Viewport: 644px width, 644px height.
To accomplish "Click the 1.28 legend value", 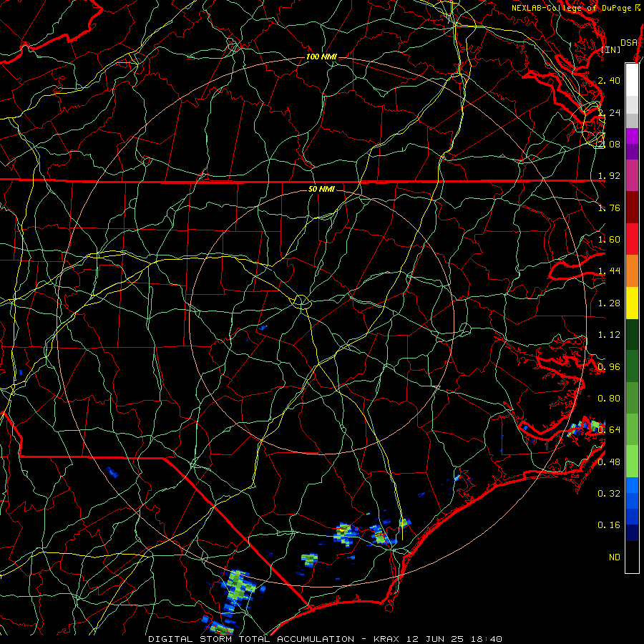I will pos(609,303).
